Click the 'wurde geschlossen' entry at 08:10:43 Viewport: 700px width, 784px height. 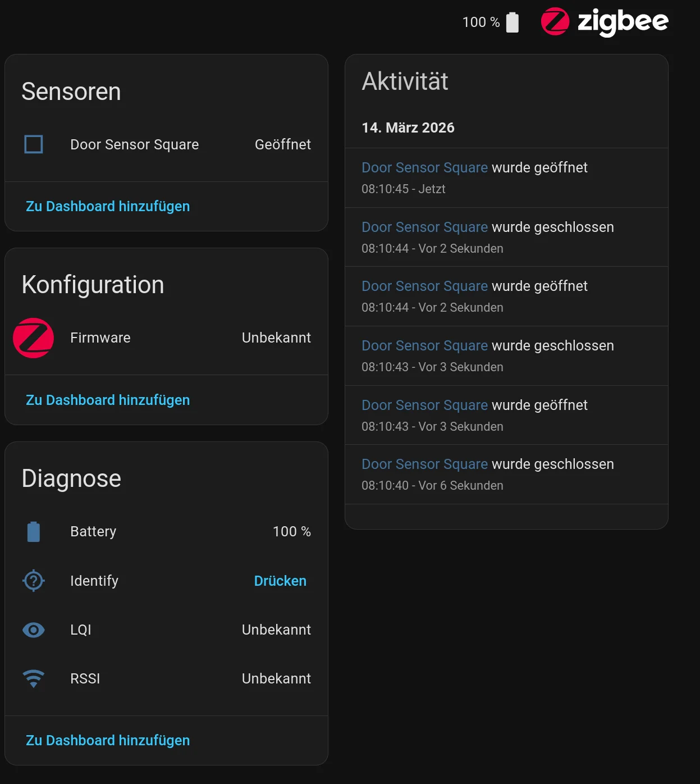click(x=552, y=346)
